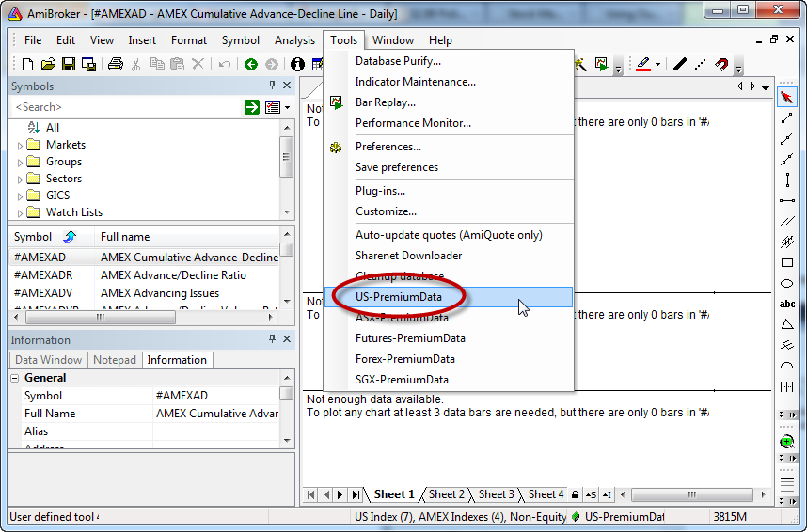Jump to last sheet navigation button
807x532 pixels.
(x=356, y=495)
